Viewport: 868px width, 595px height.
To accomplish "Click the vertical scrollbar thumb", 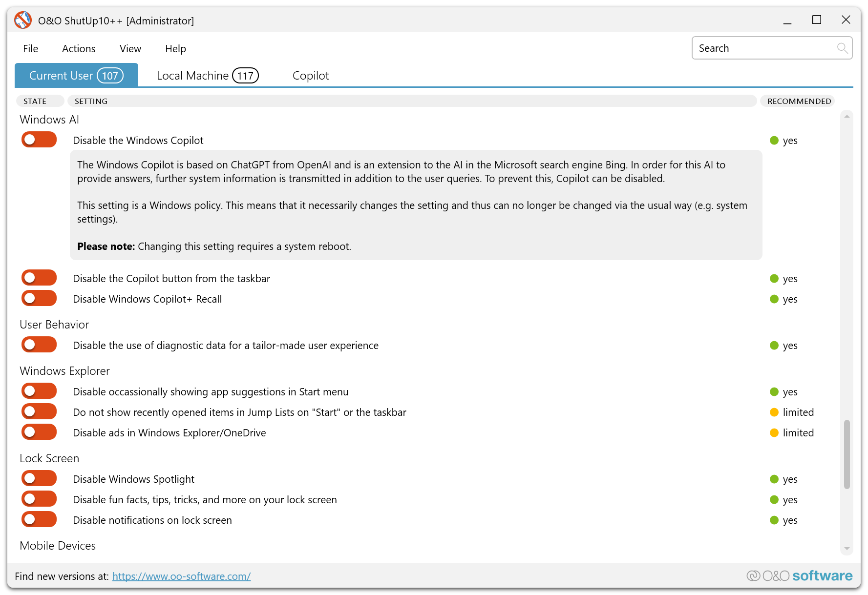I will (847, 454).
